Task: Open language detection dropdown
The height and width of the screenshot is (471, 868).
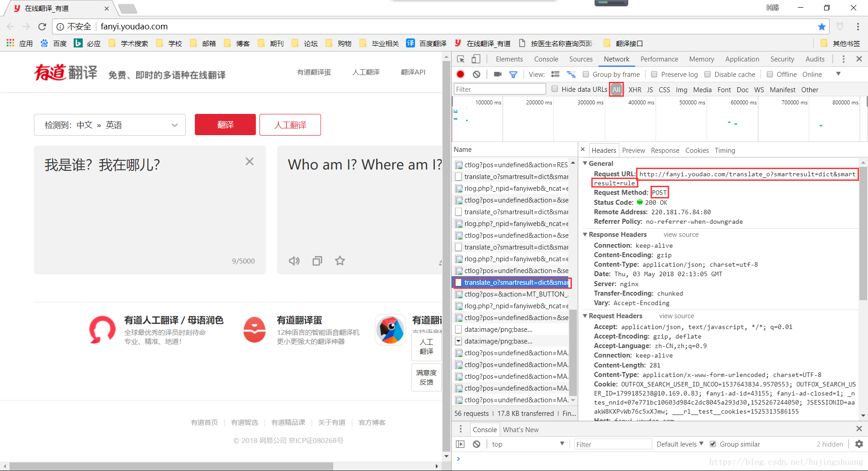Action: (110, 125)
